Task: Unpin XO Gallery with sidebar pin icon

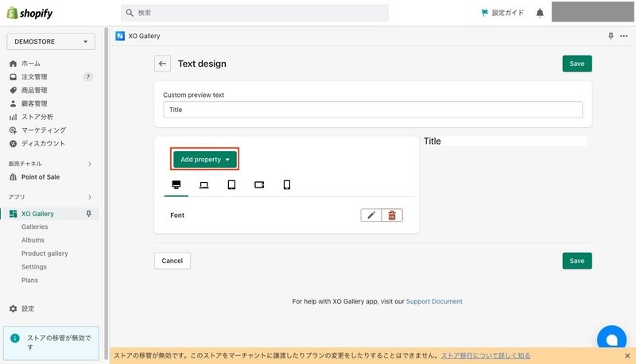Action: [x=88, y=214]
